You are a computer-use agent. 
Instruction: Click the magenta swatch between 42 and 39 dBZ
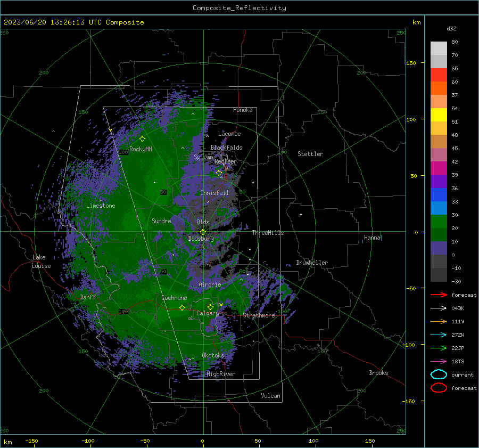coord(439,168)
